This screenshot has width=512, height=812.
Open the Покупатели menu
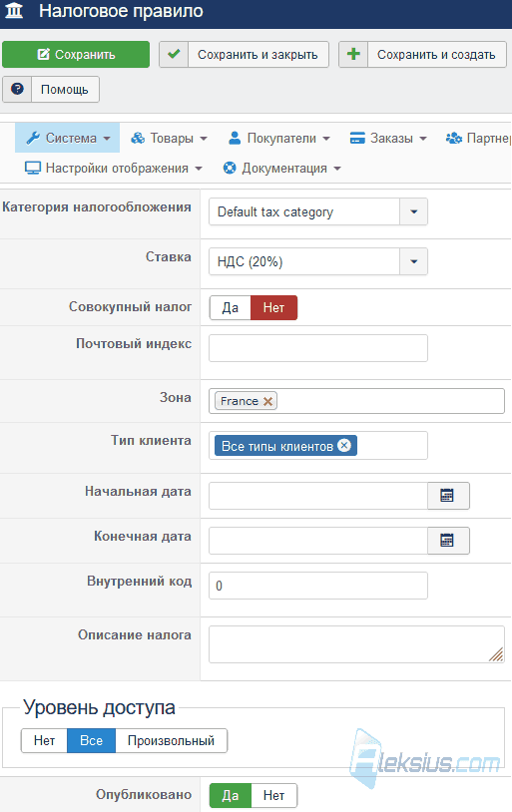(x=279, y=138)
